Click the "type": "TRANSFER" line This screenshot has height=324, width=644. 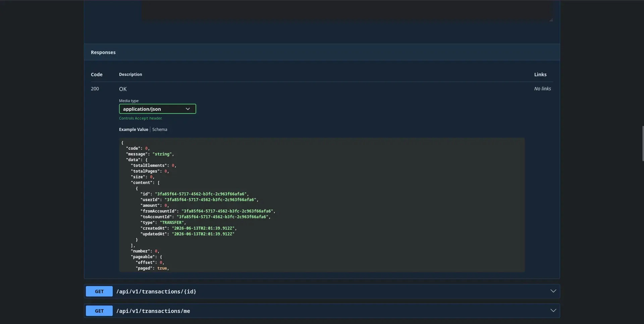click(x=163, y=223)
